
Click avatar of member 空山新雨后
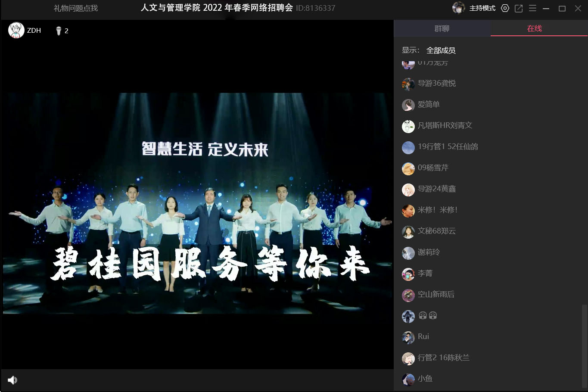tap(408, 295)
